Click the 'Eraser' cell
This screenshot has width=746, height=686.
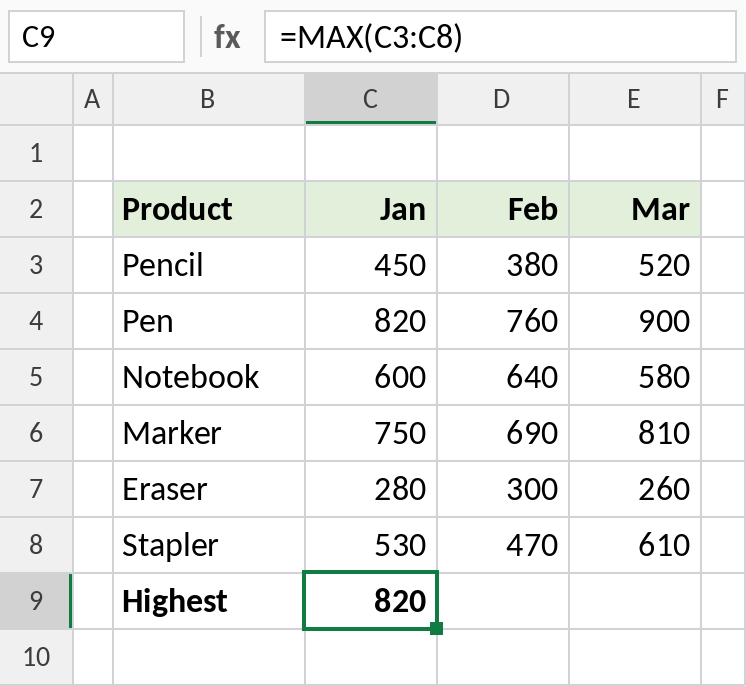point(209,489)
